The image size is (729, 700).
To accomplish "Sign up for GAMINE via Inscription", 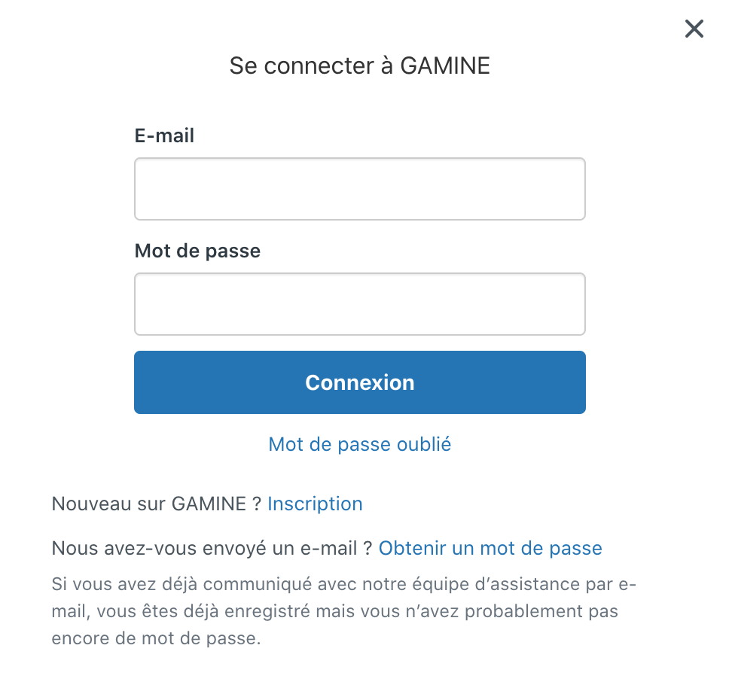I will [315, 504].
